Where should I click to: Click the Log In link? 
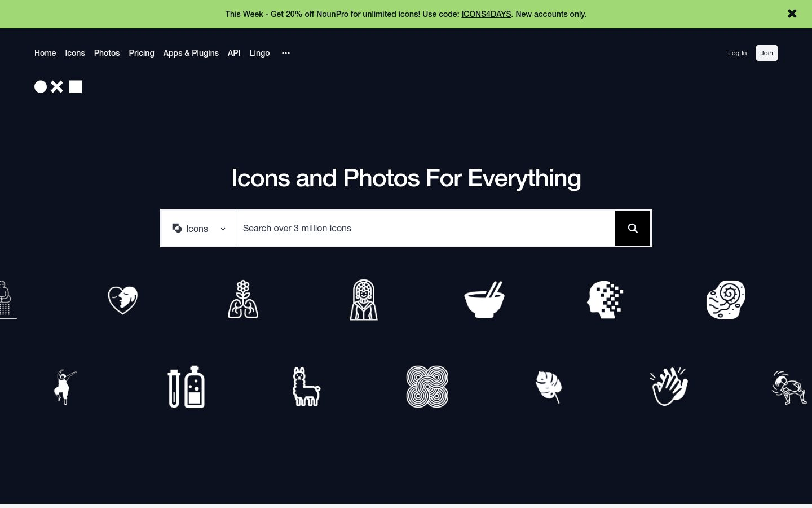click(737, 53)
